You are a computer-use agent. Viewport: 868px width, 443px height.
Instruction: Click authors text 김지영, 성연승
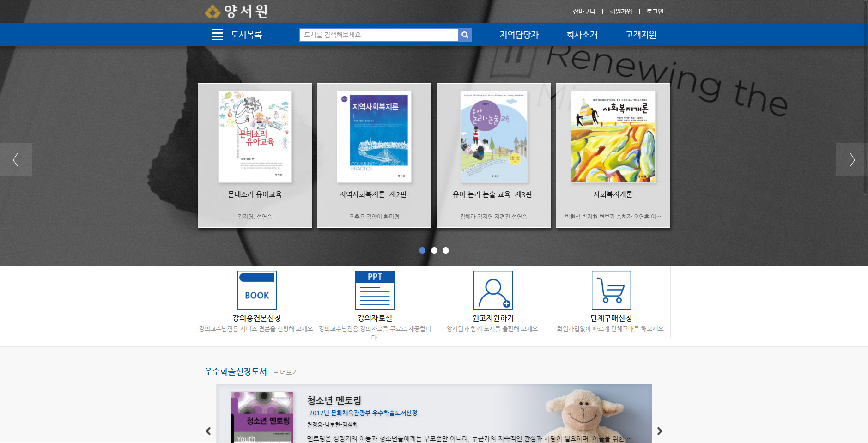coord(255,217)
